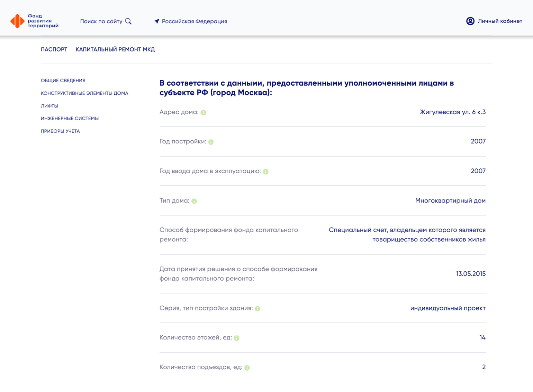Open the Приборы учета section
This screenshot has width=533, height=392.
pos(60,131)
